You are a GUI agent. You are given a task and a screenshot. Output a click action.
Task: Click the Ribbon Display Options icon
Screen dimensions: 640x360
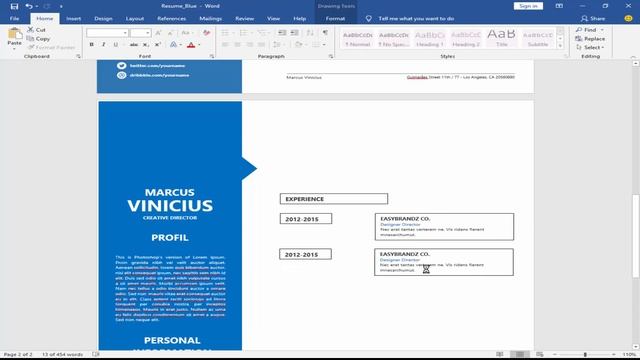[559, 6]
